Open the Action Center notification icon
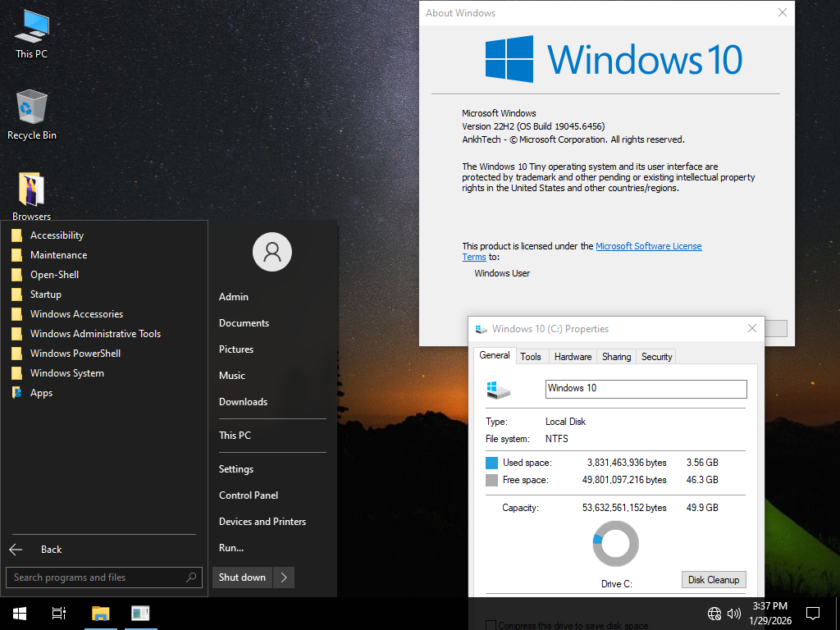Image resolution: width=840 pixels, height=630 pixels. coord(813,613)
